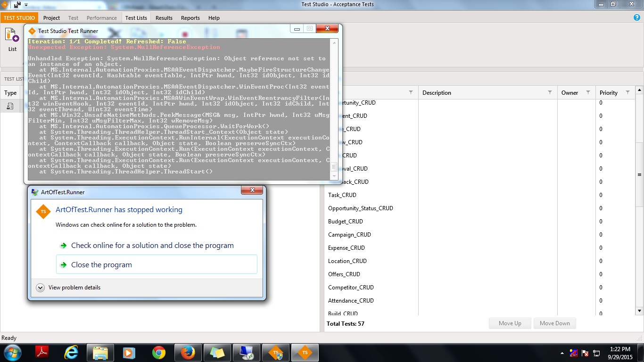Open the Description column filter

[x=549, y=92]
